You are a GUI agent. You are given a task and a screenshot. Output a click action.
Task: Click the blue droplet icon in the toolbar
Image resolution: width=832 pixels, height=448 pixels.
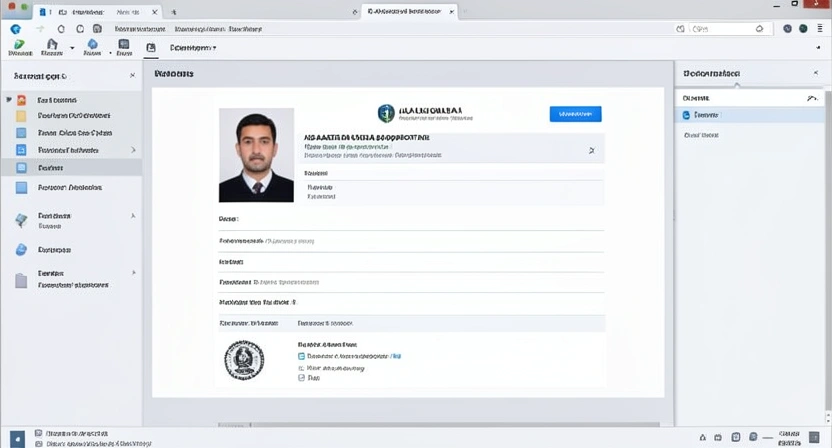click(93, 45)
